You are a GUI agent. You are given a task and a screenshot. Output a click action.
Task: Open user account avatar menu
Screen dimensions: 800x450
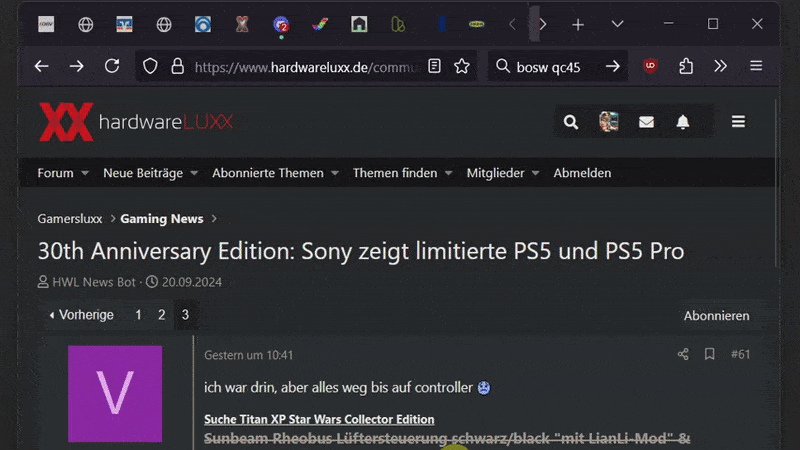click(x=609, y=122)
